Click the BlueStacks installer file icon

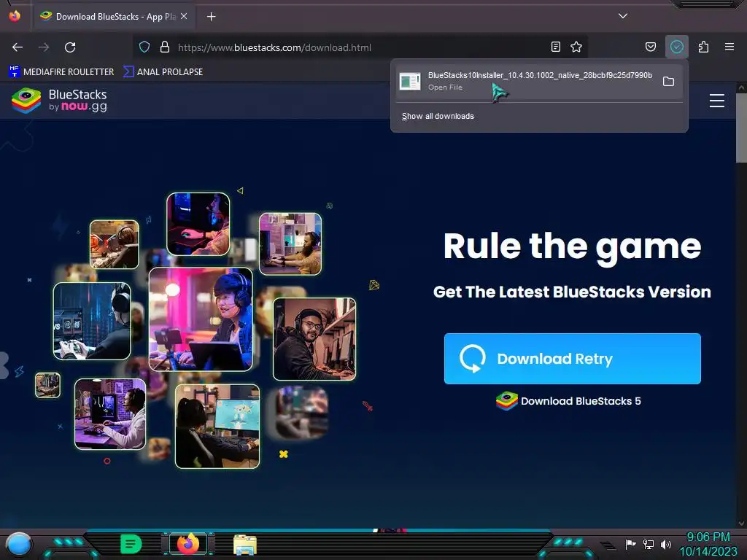[410, 82]
